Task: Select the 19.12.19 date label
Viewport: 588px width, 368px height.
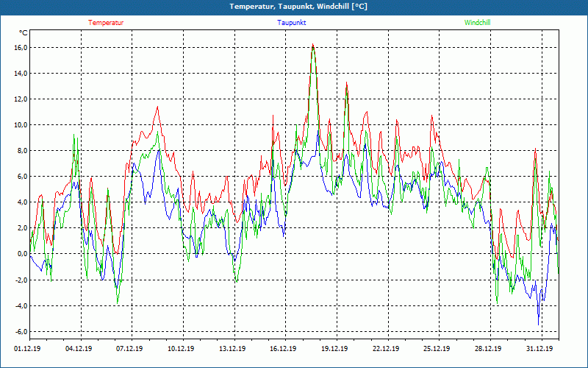Action: click(x=334, y=350)
